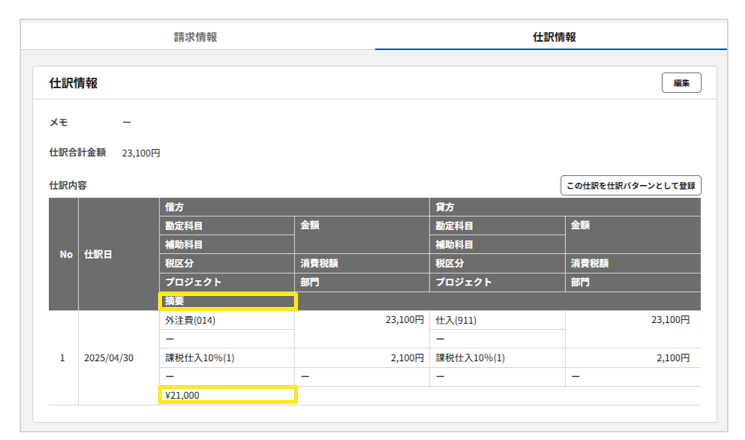
Task: Click the 外注費(014) account cell
Action: click(x=190, y=320)
